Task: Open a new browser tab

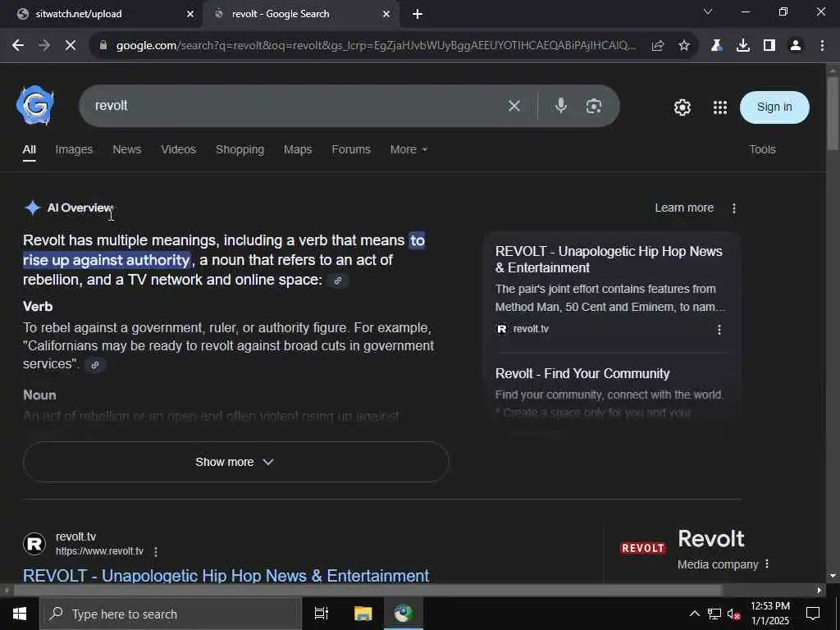Action: coord(418,14)
